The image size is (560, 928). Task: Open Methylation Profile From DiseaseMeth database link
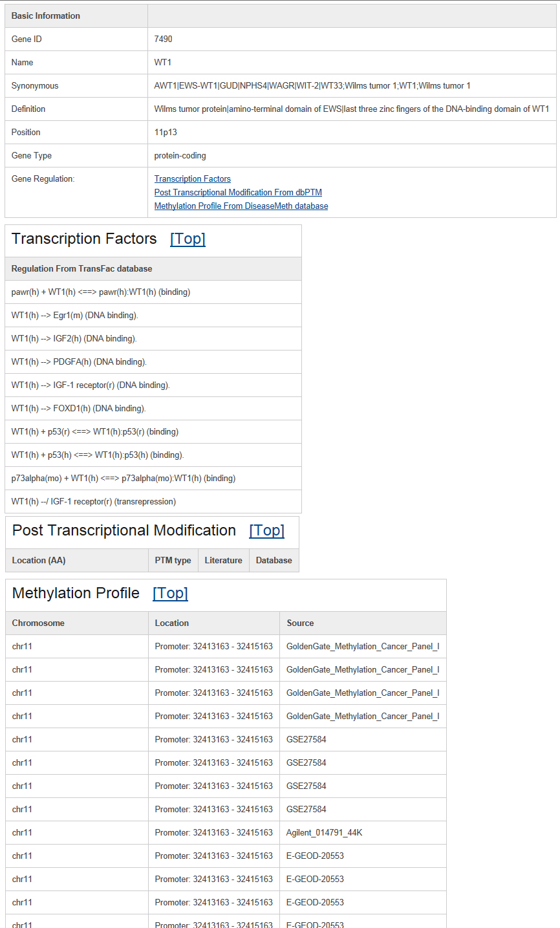(241, 206)
